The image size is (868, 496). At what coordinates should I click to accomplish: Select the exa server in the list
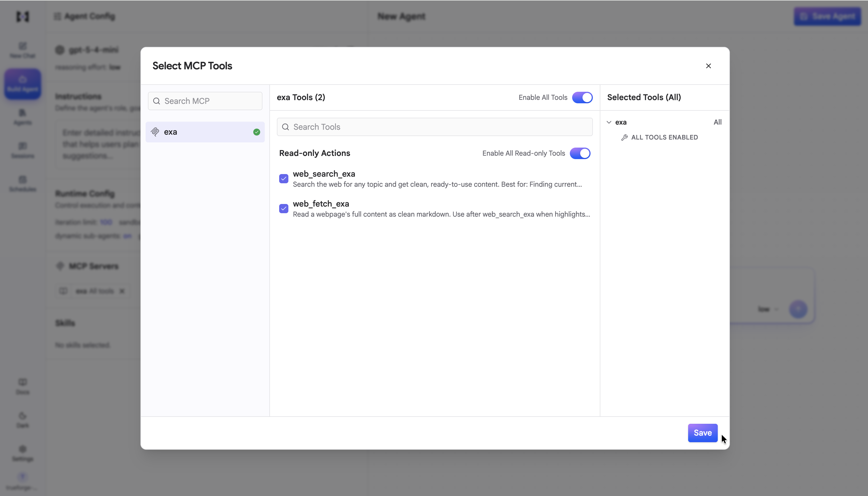205,132
